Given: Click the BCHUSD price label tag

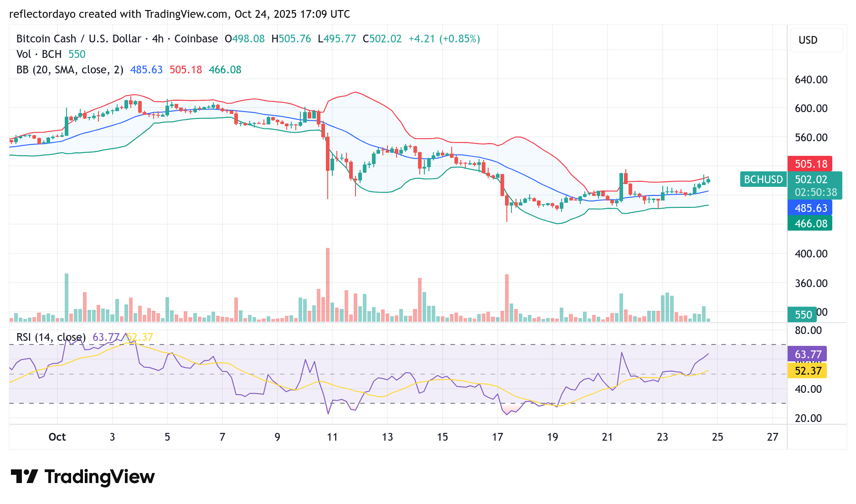Looking at the screenshot, I should point(763,180).
